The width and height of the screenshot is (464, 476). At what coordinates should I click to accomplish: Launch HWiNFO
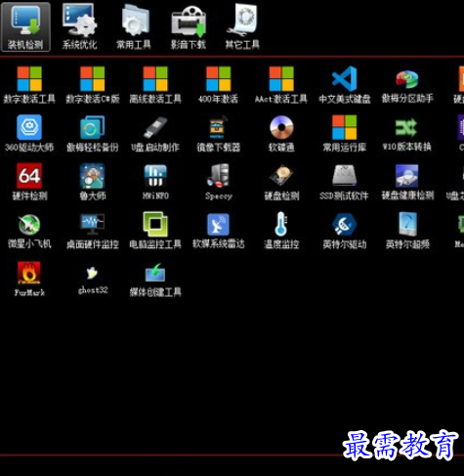coord(155,182)
